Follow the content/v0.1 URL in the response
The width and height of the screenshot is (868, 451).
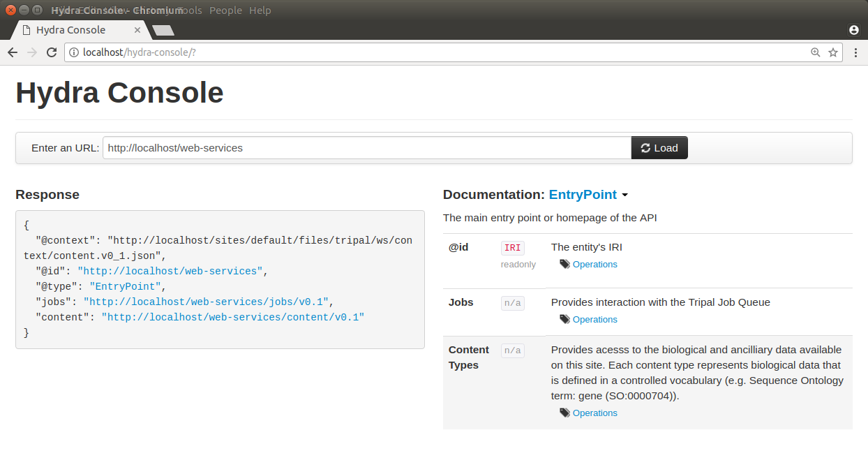(x=232, y=317)
